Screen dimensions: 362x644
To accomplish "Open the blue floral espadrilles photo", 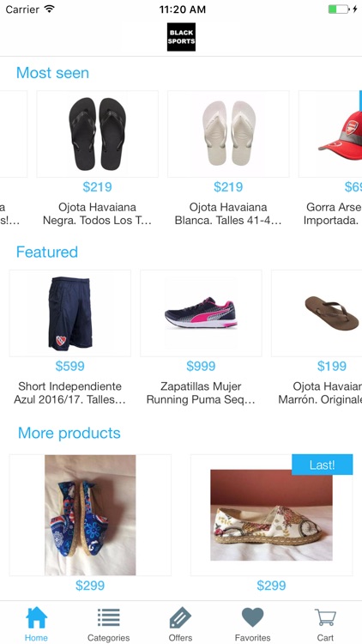I will pyautogui.click(x=90, y=515).
